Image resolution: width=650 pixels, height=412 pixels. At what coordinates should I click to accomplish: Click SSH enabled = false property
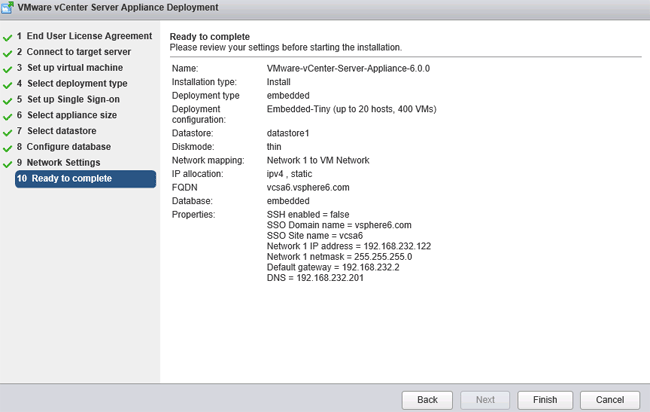pyautogui.click(x=308, y=215)
